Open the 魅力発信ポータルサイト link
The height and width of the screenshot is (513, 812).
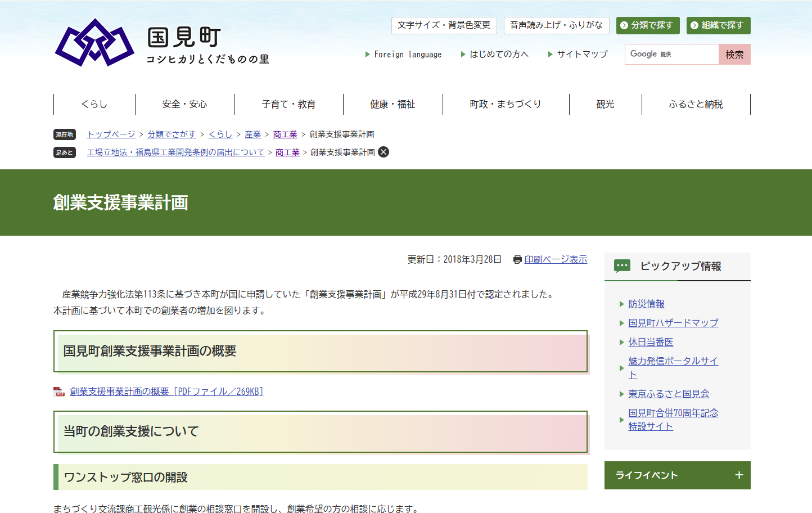tap(673, 368)
